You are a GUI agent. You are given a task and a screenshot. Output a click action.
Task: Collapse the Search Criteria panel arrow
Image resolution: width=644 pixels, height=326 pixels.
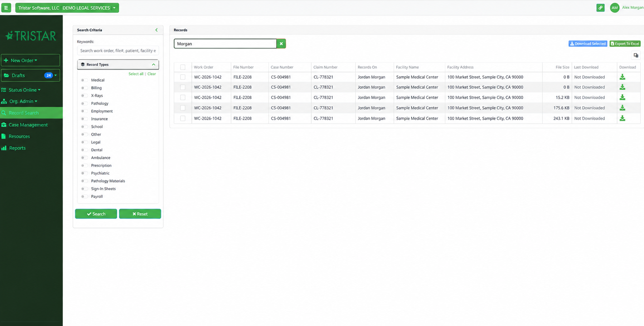156,30
